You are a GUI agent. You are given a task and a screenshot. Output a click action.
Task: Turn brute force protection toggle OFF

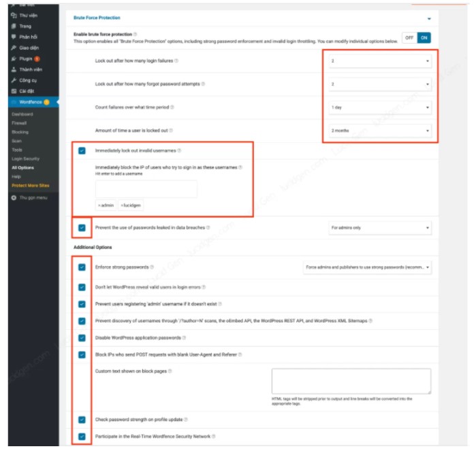pos(409,38)
